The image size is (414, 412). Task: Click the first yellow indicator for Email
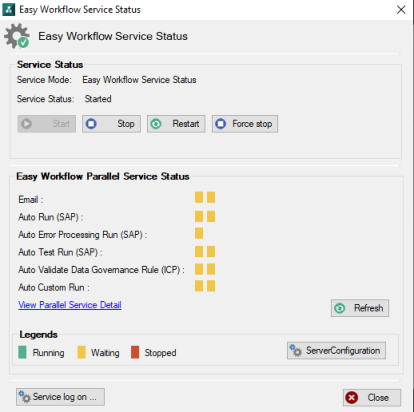coord(199,197)
